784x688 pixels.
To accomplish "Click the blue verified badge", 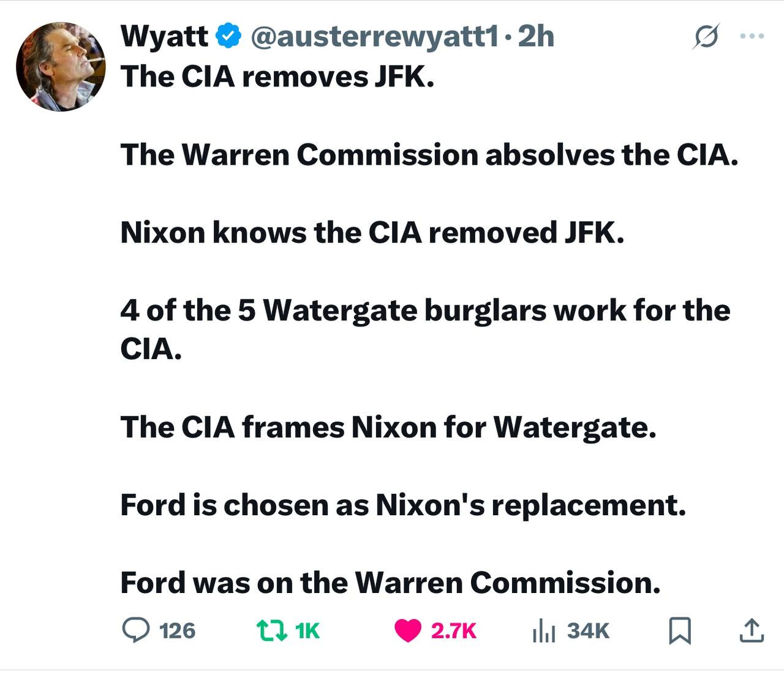I will [228, 37].
